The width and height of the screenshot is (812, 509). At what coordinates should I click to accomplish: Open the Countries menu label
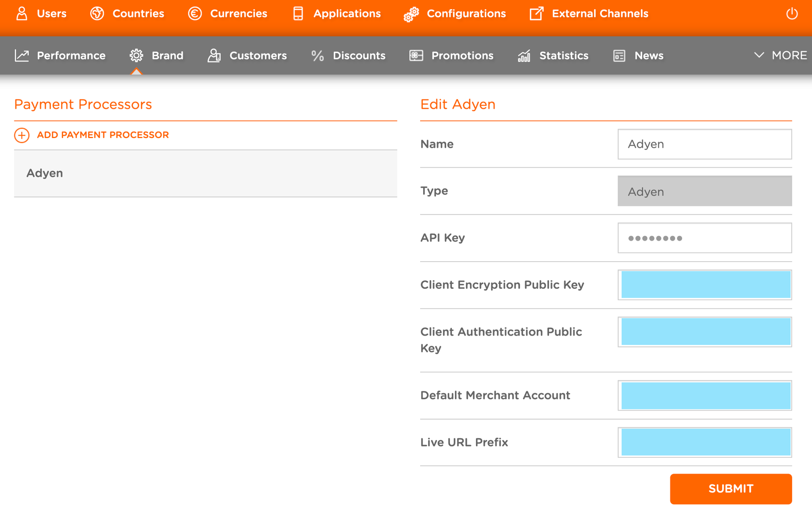138,13
